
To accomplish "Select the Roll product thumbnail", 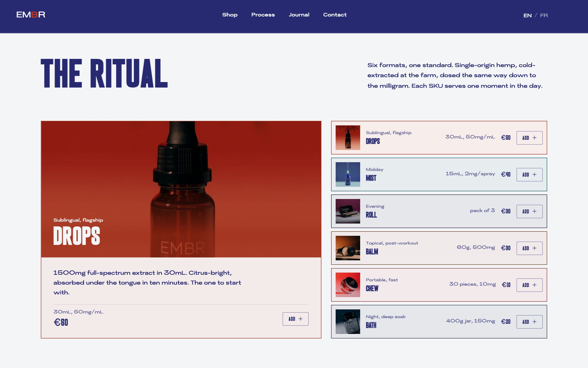I will 348,211.
